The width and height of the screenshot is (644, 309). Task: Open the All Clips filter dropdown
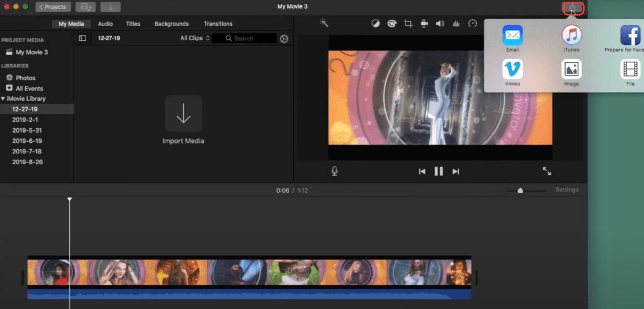(195, 39)
